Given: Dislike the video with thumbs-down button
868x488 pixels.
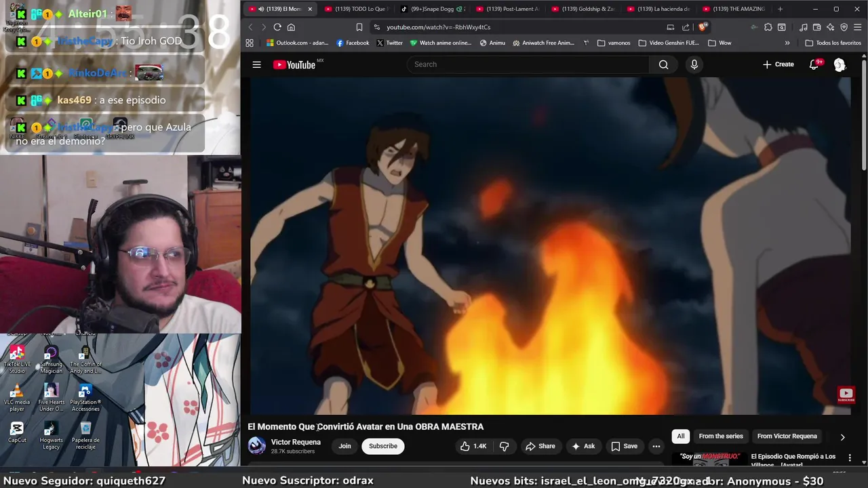Looking at the screenshot, I should coord(504,446).
